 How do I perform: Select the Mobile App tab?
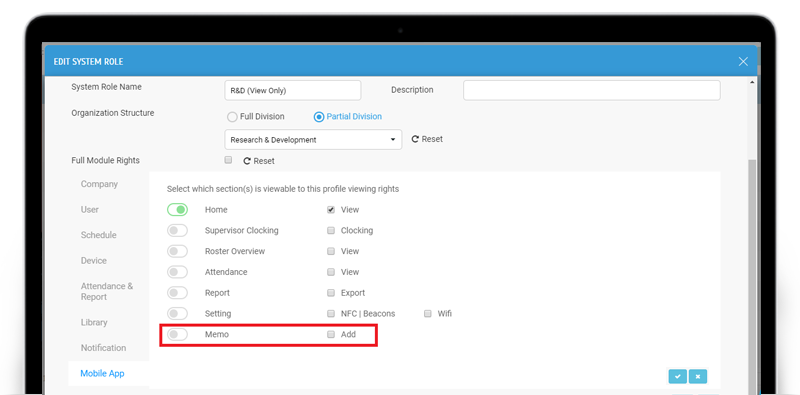click(103, 374)
